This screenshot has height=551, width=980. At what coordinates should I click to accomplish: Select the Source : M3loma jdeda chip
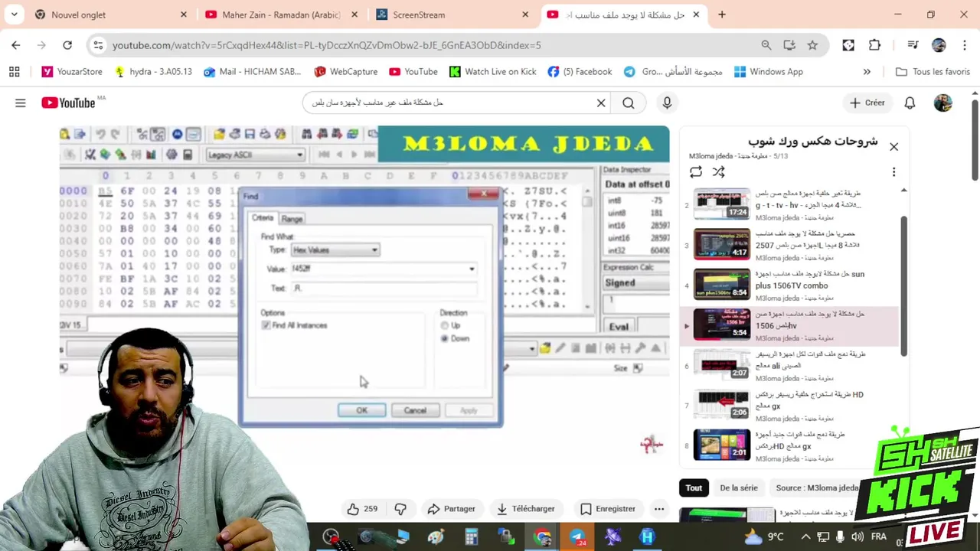(x=817, y=487)
